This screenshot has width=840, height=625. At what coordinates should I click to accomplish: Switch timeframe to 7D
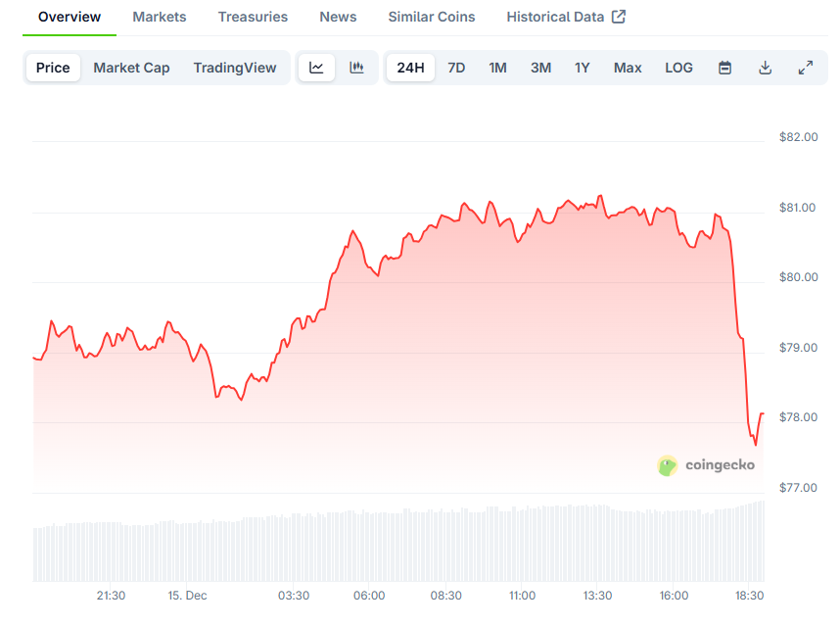(x=456, y=67)
